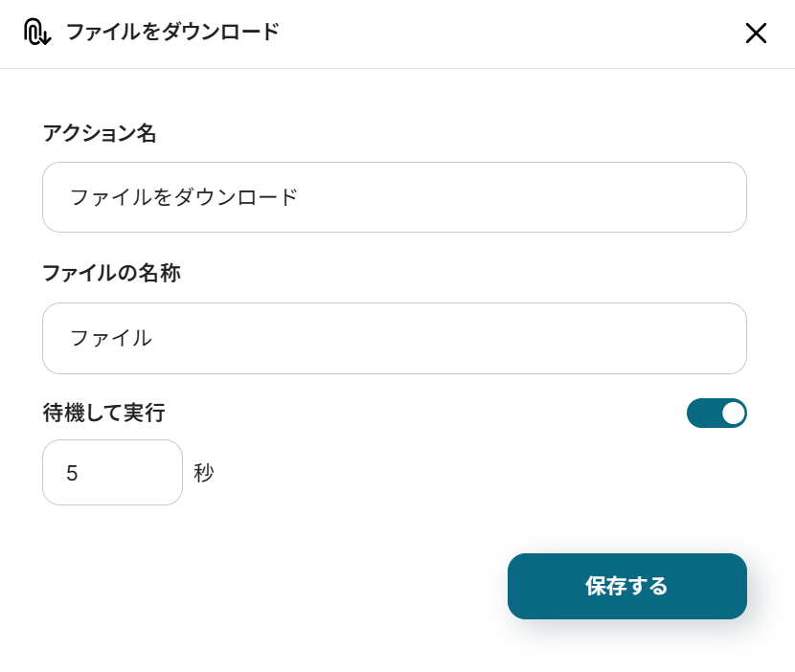795x672 pixels.
Task: Click the seconds input showing 5
Action: point(112,472)
